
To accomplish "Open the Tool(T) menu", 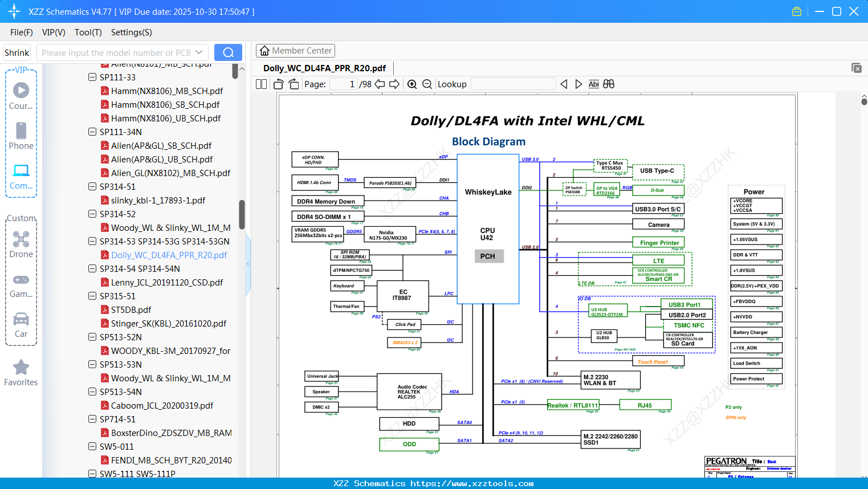I will [88, 32].
